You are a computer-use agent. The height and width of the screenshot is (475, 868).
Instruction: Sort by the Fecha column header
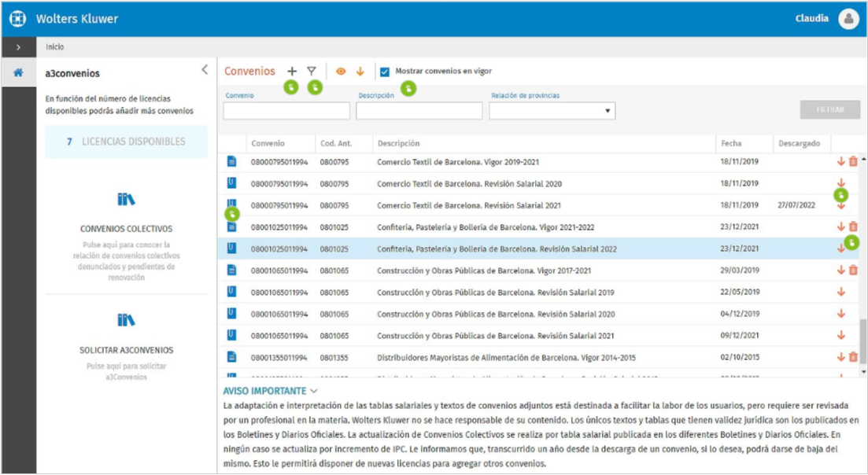(731, 143)
